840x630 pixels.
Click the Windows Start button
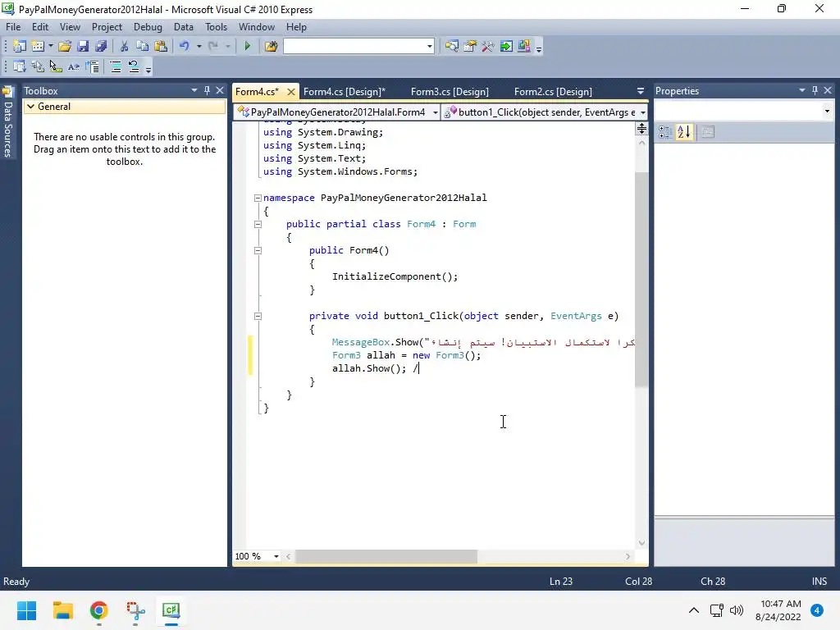pos(26,610)
